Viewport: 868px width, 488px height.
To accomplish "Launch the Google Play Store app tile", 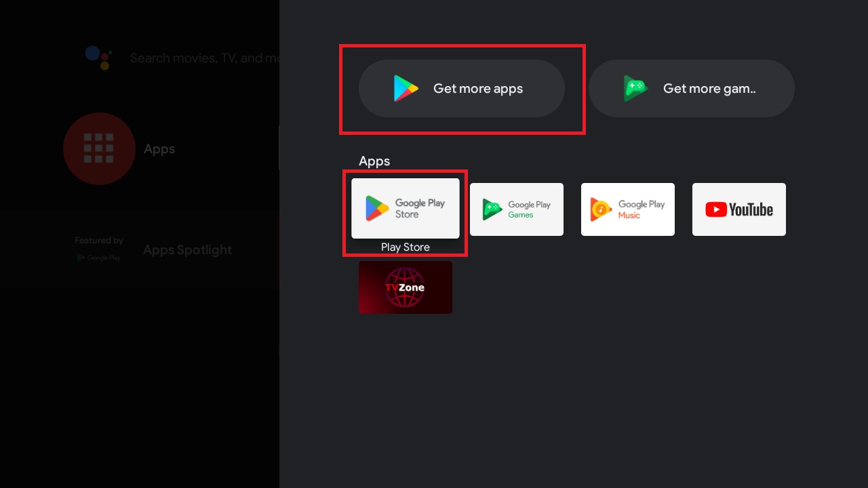I will point(406,208).
